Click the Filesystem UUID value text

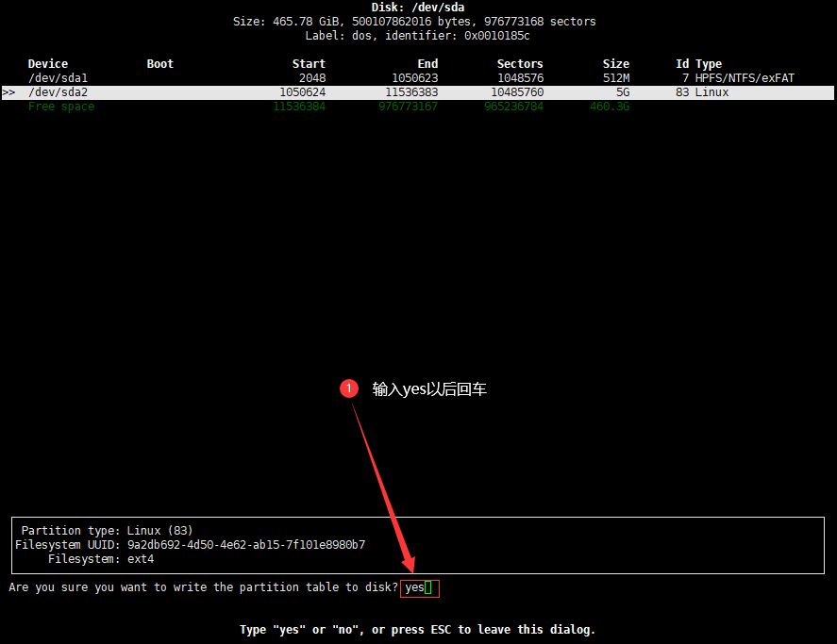(246, 545)
